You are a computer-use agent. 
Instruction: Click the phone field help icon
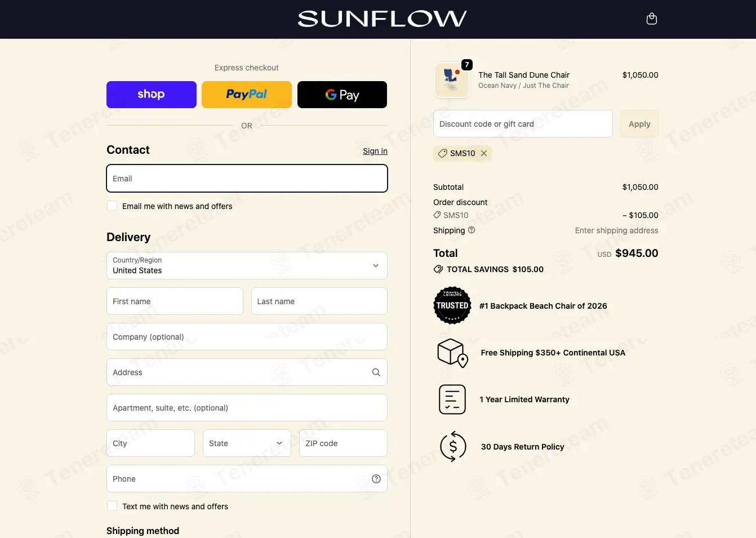point(376,479)
